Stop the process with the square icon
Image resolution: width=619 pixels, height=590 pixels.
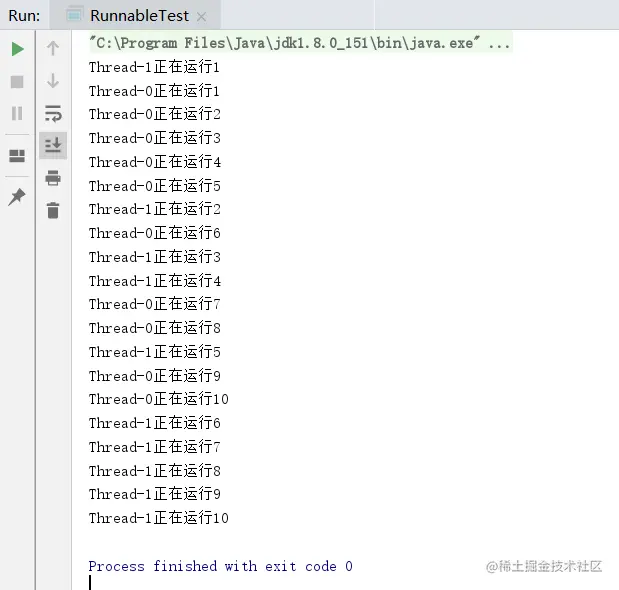17,82
